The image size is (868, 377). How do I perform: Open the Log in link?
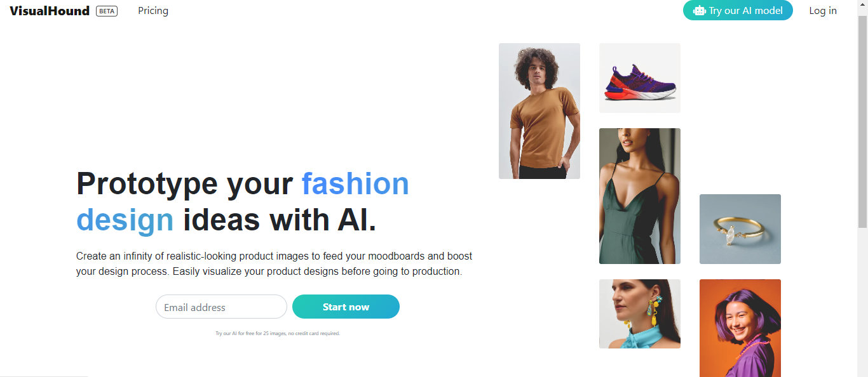click(x=823, y=11)
